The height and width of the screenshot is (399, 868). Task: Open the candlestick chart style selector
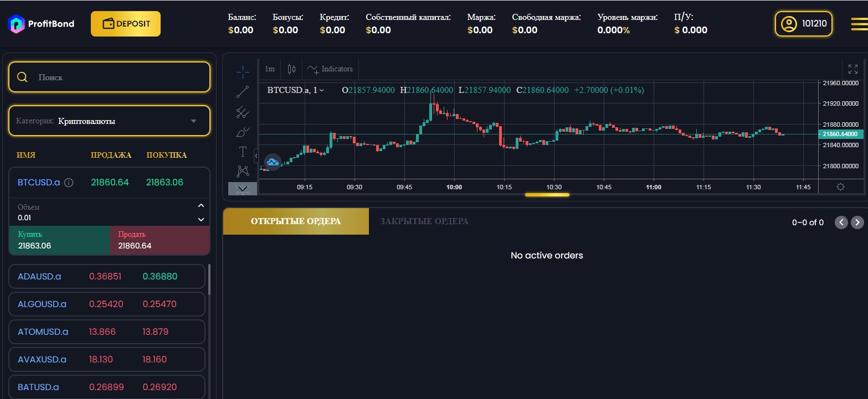pyautogui.click(x=292, y=69)
